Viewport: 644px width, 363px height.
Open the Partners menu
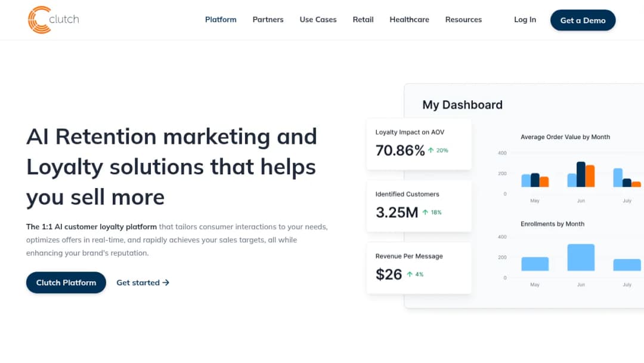coord(268,19)
